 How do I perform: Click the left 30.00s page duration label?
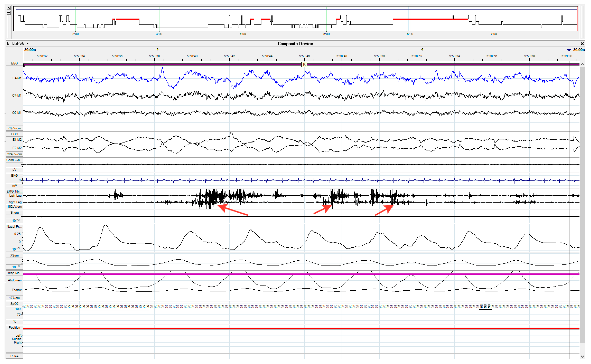click(30, 50)
